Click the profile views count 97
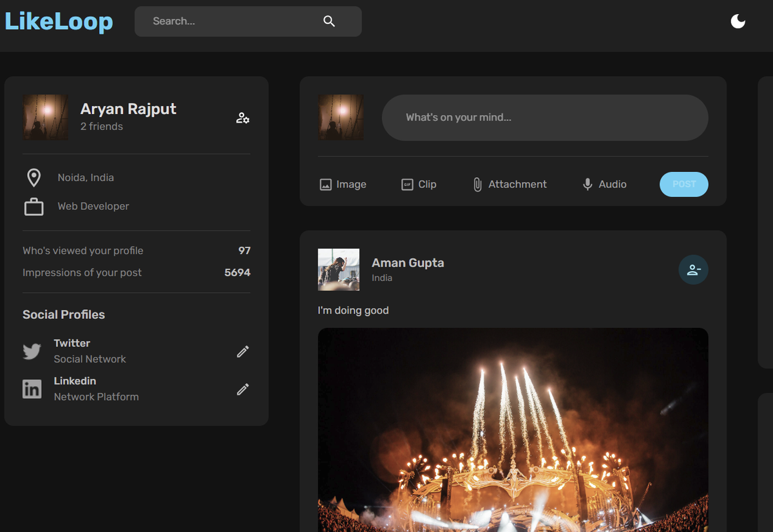 tap(244, 251)
